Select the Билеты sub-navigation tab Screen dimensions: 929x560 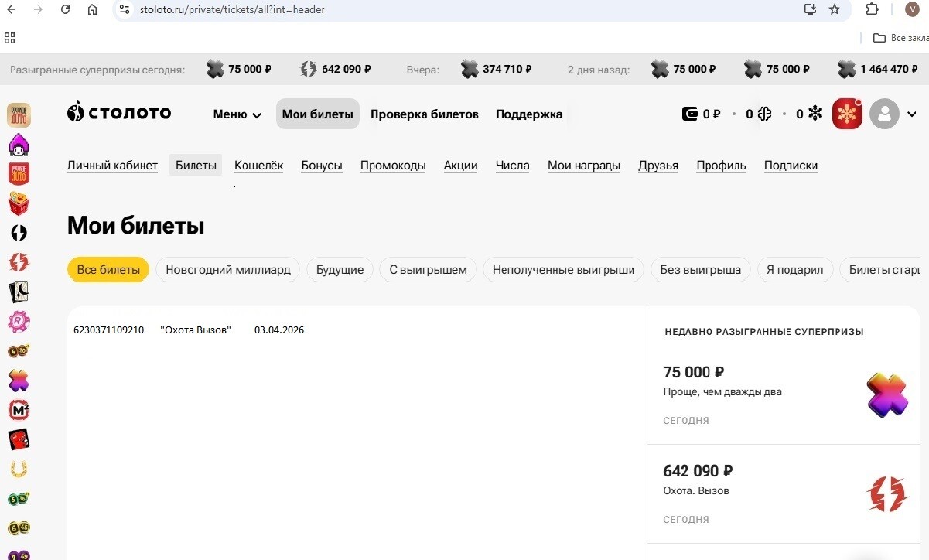[x=196, y=165]
